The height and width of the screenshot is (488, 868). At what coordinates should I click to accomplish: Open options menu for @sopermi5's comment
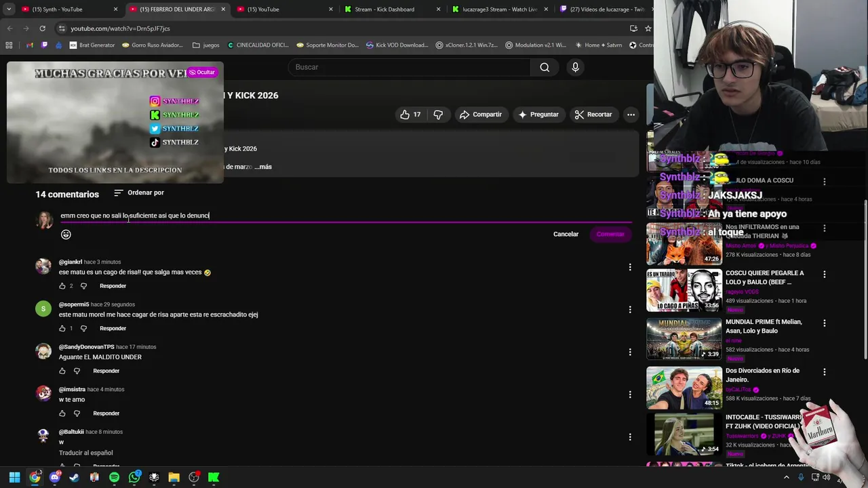630,310
